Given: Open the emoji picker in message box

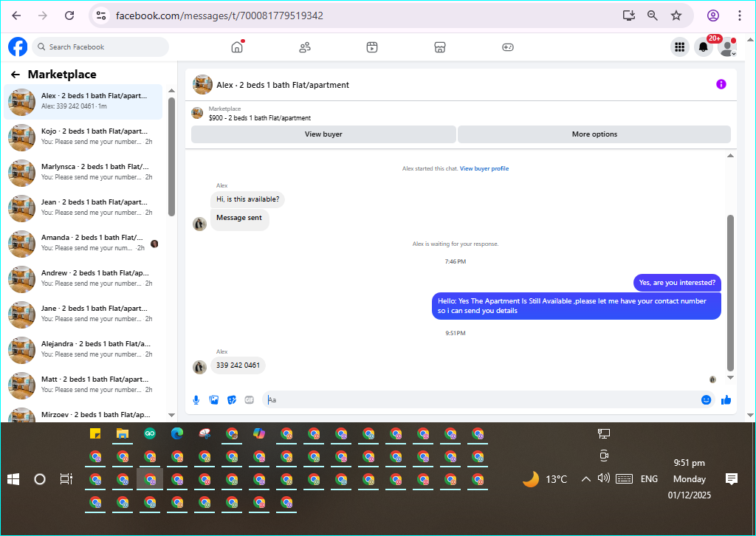Looking at the screenshot, I should tap(707, 400).
